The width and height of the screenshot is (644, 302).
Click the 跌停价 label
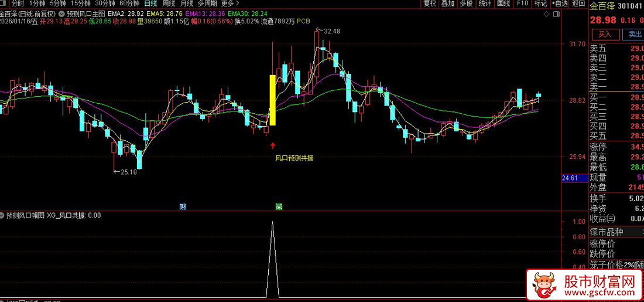[x=602, y=253]
